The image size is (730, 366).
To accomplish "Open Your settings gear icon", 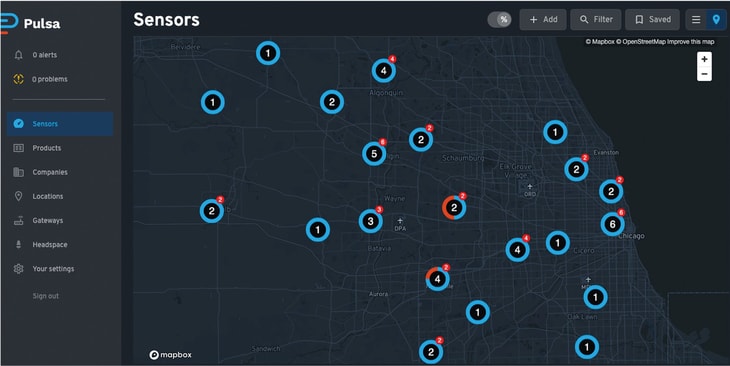I will coord(19,269).
